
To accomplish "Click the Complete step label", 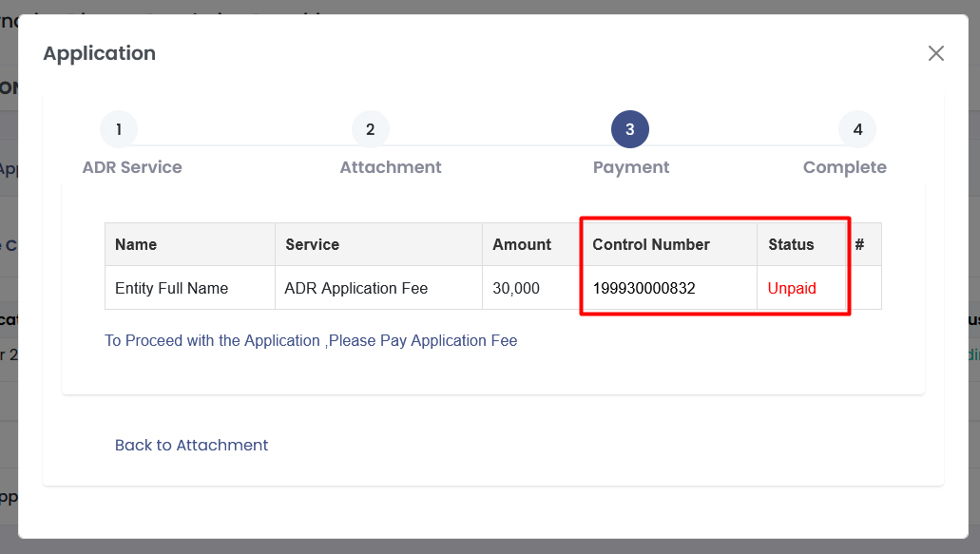I will click(844, 167).
